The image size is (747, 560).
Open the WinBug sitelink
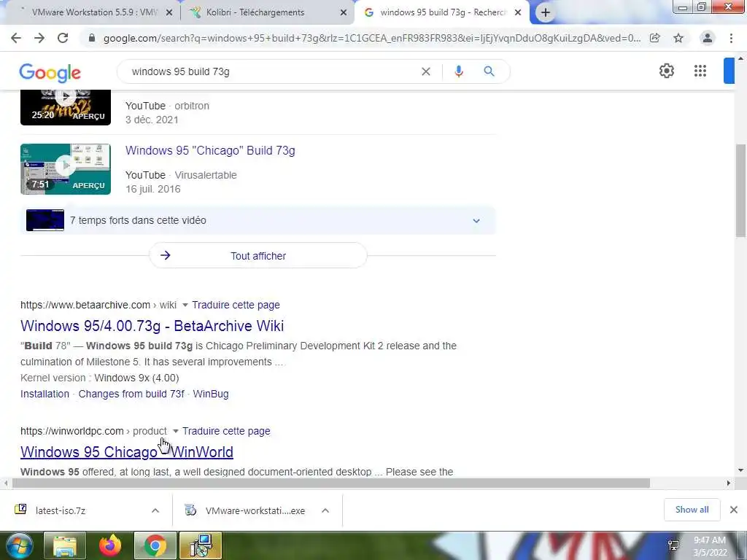[x=211, y=394]
